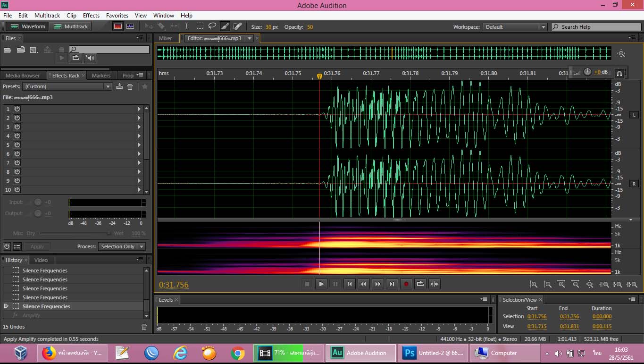The height and width of the screenshot is (364, 644).
Task: Toggle power for effect slot 1
Action: [x=17, y=109]
